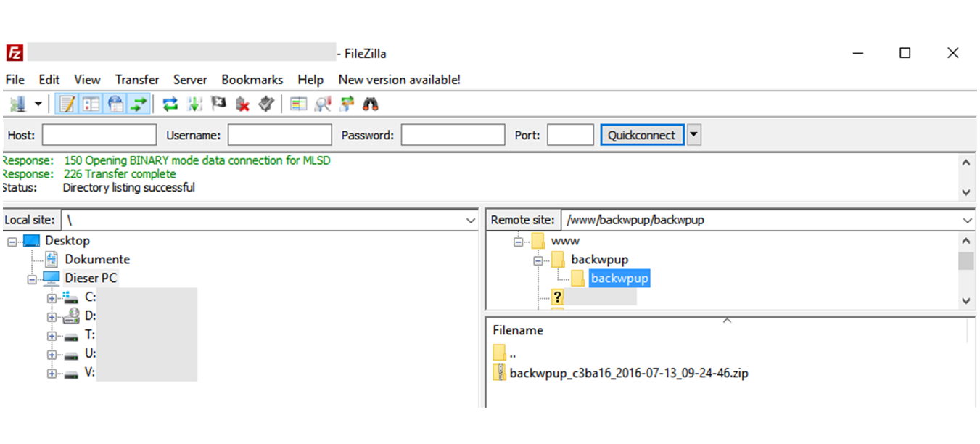This screenshot has height=444, width=980.
Task: Open the Local site path dropdown
Action: click(471, 220)
